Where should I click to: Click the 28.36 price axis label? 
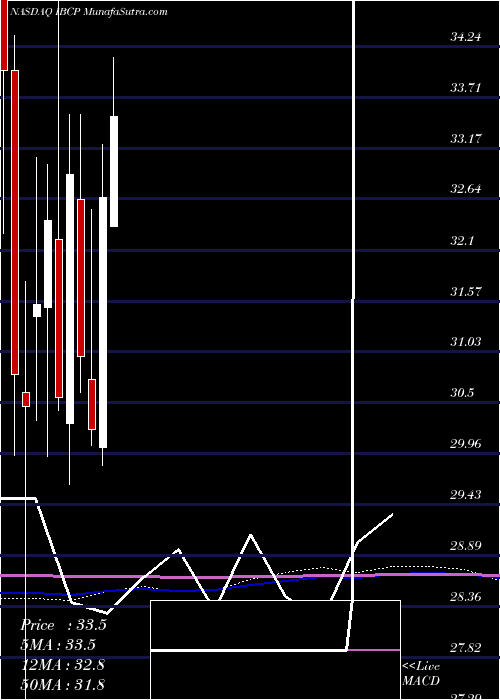[x=465, y=597]
